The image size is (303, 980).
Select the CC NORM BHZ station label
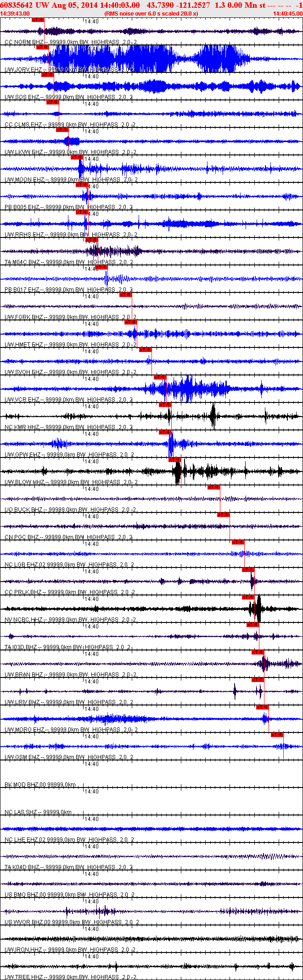tap(24, 42)
